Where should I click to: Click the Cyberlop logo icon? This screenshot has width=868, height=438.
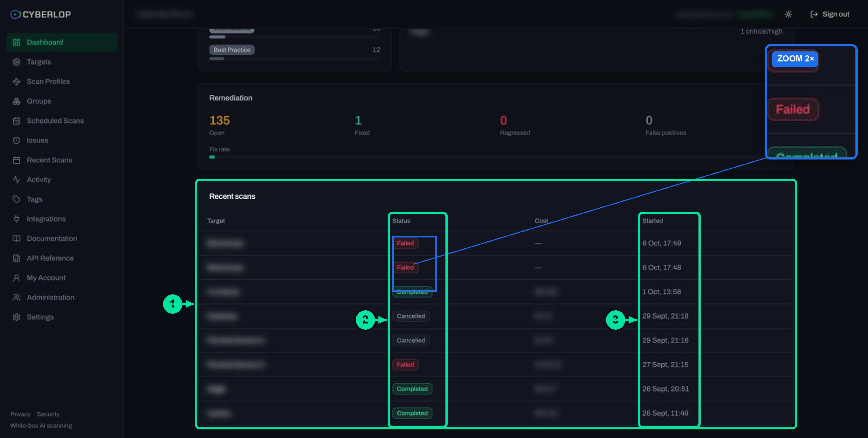pyautogui.click(x=15, y=14)
